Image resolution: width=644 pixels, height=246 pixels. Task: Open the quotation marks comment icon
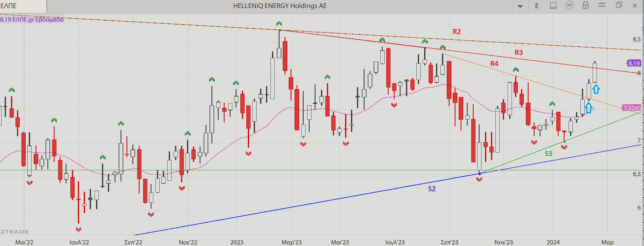(569, 6)
